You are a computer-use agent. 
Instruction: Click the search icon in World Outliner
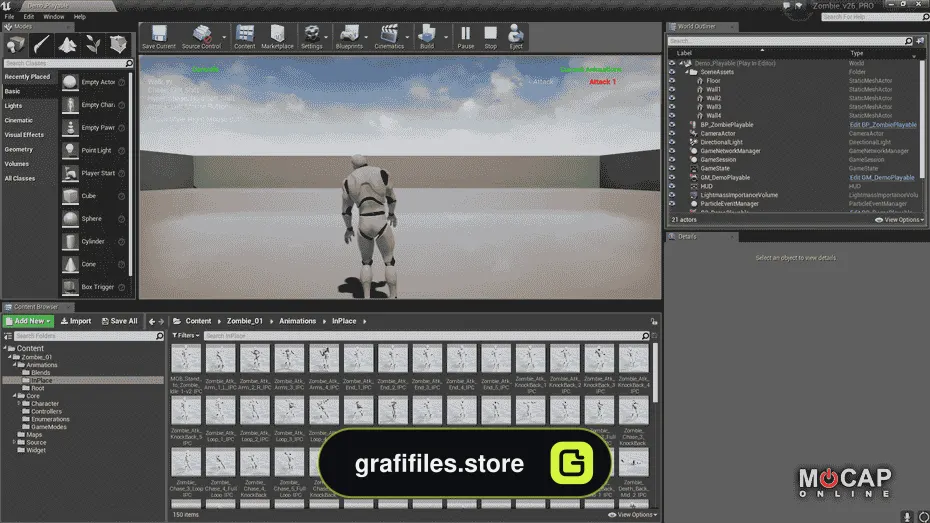tap(908, 41)
